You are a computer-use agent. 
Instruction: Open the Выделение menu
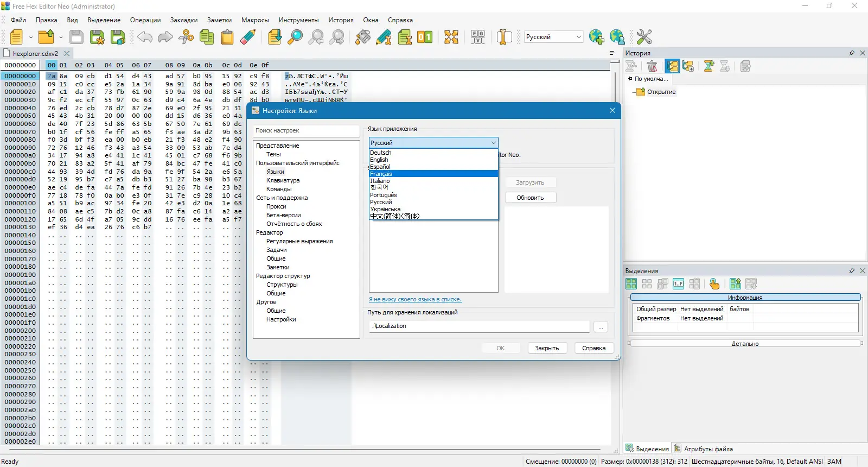[104, 20]
